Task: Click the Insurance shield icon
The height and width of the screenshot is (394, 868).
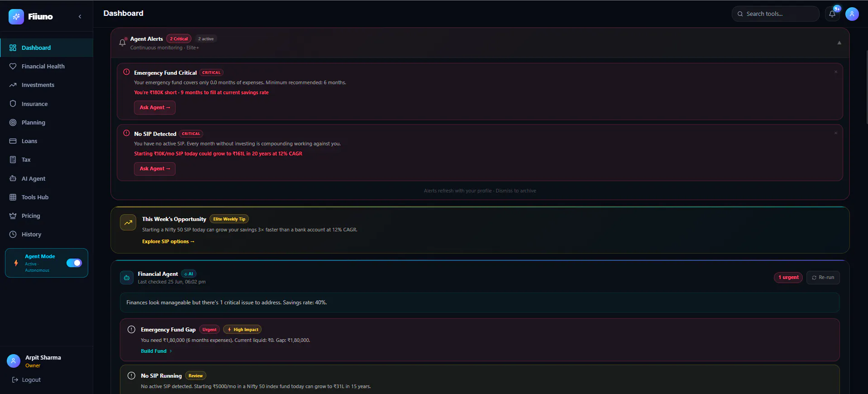Action: [x=13, y=104]
